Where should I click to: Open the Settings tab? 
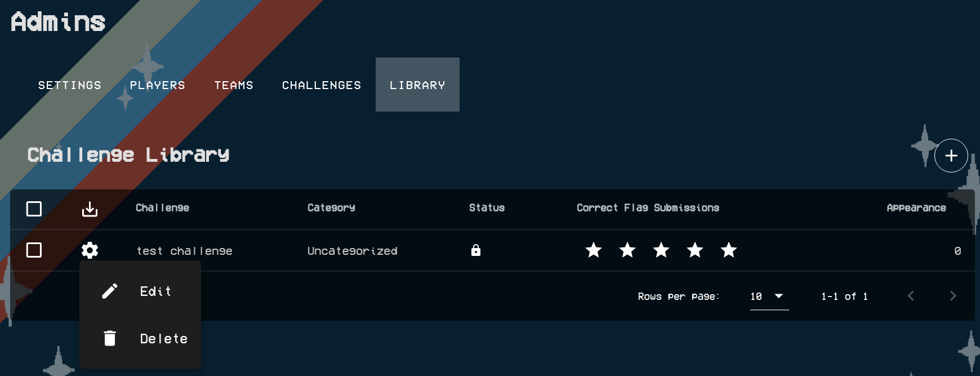[x=70, y=85]
